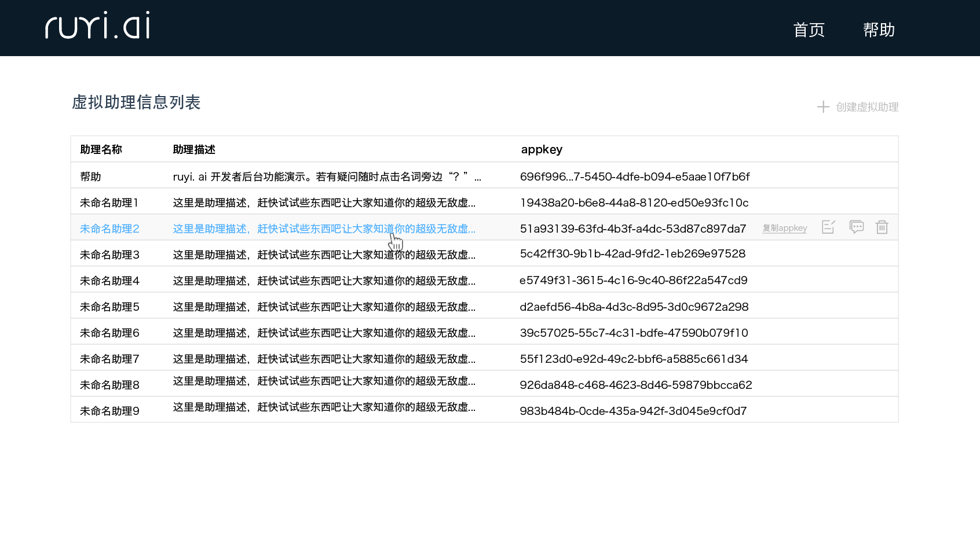Open assistant 未命名助理7
The image size is (980, 537).
click(109, 359)
